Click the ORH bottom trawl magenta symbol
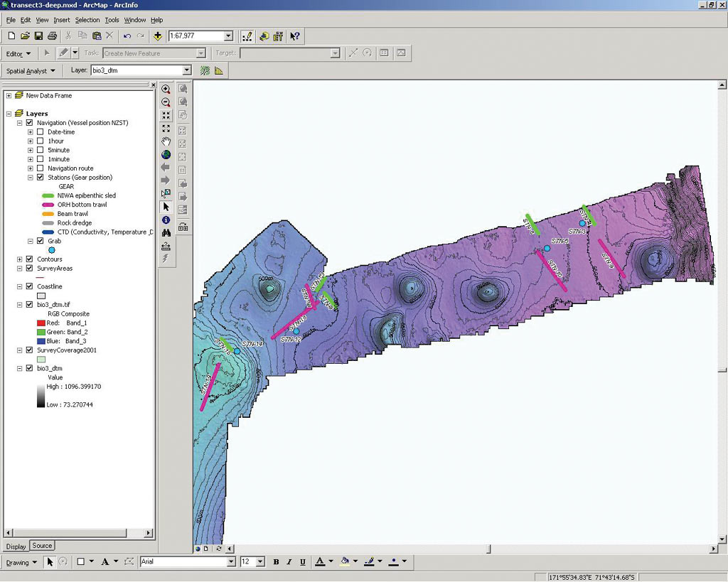This screenshot has width=728, height=582. pos(48,205)
